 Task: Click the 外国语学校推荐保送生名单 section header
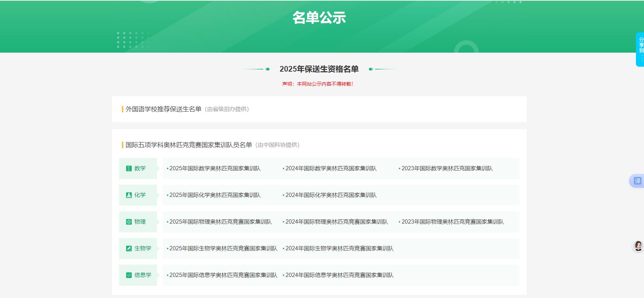[x=163, y=109]
